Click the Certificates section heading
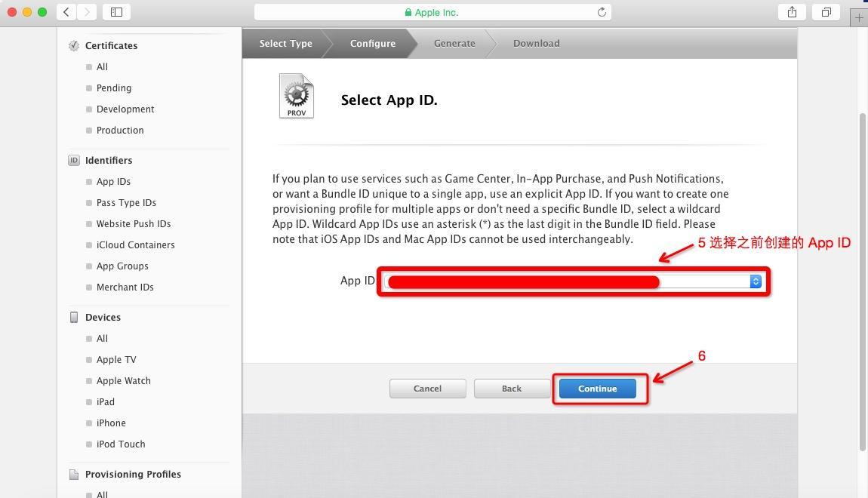 click(x=111, y=46)
